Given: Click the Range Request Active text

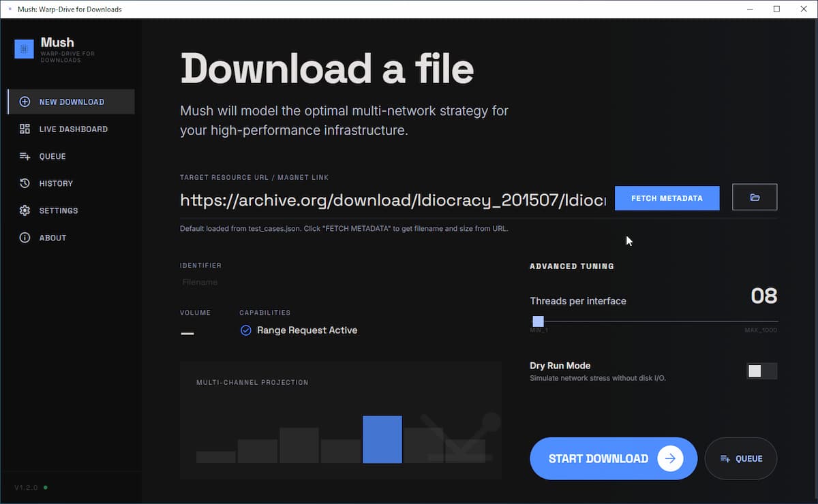Looking at the screenshot, I should click(307, 330).
